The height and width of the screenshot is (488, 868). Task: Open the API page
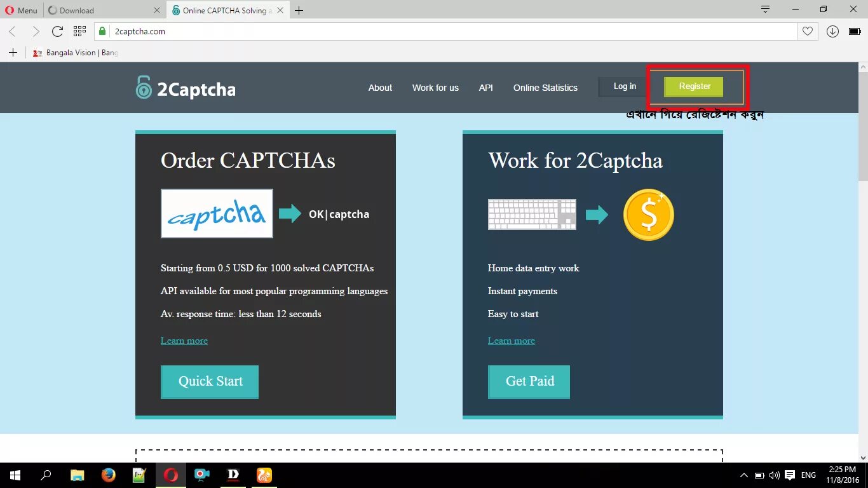(x=486, y=88)
